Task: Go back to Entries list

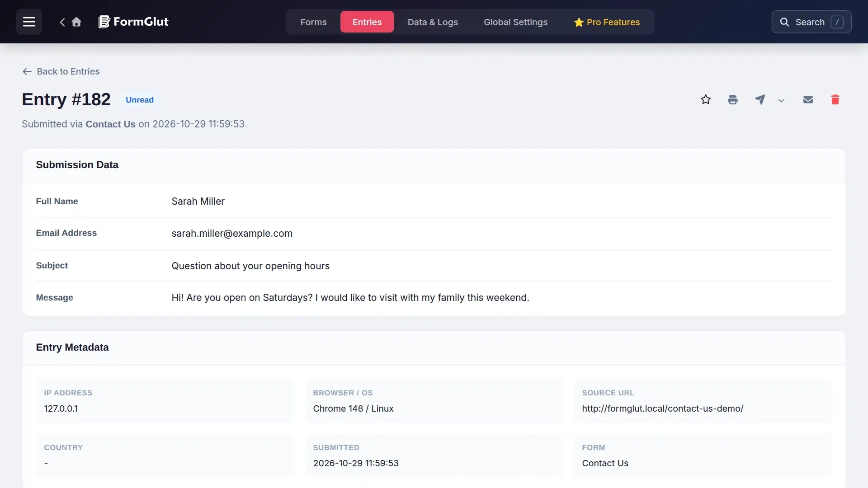Action: click(61, 71)
